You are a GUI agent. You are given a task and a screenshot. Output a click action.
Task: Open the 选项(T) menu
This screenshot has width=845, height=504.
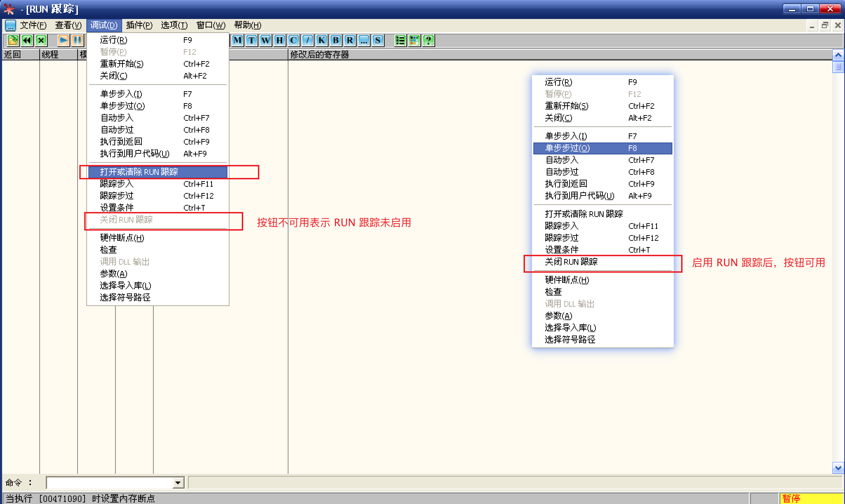[174, 25]
